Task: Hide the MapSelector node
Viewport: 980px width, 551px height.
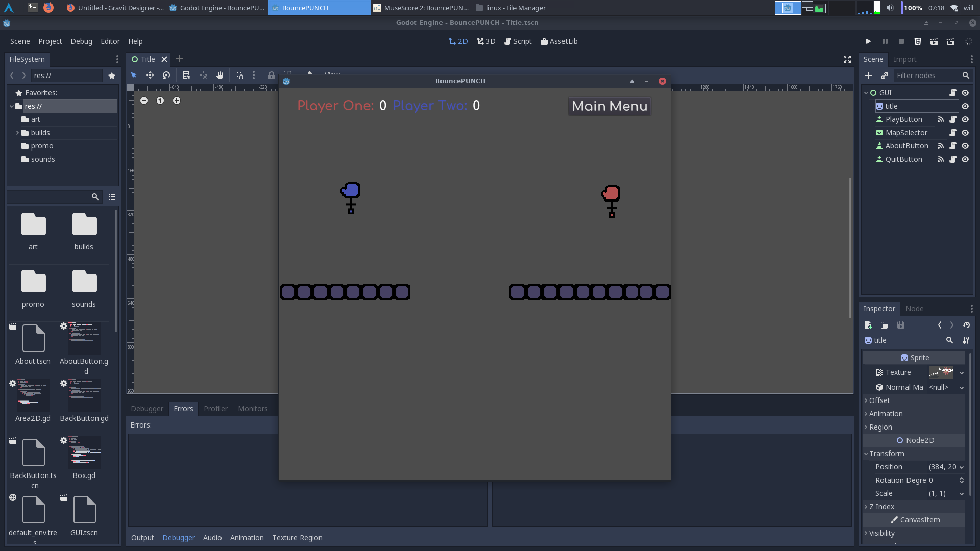Action: pos(965,133)
